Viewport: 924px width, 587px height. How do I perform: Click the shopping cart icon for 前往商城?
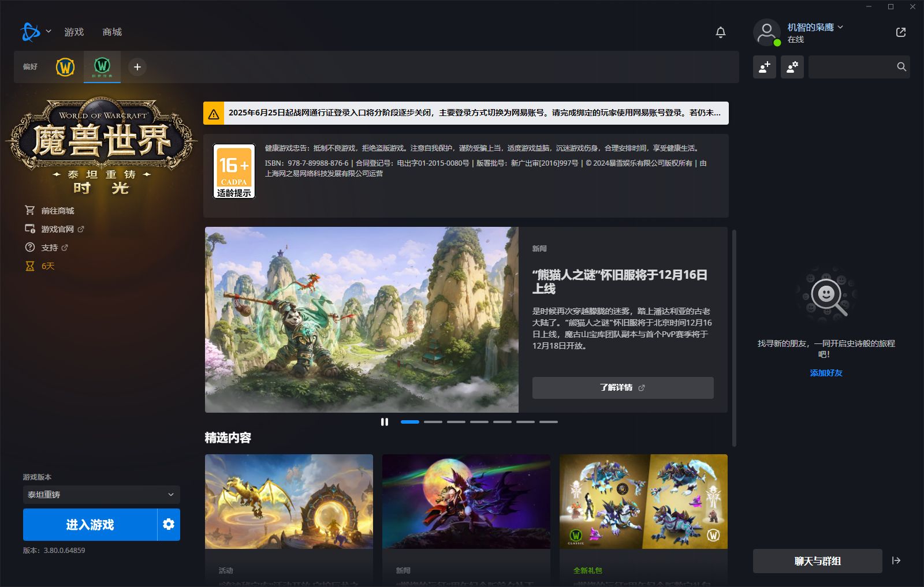point(30,211)
